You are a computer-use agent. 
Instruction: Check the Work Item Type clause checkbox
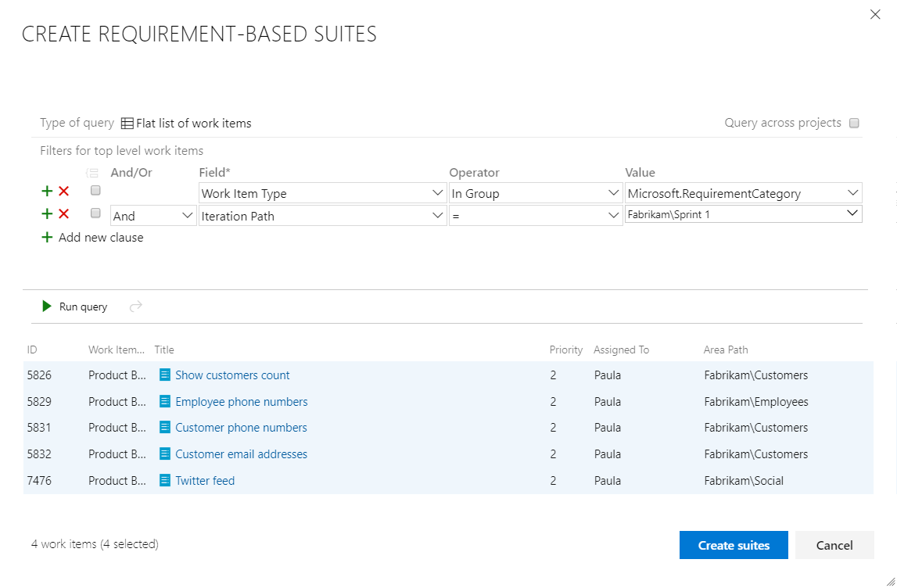click(x=95, y=191)
